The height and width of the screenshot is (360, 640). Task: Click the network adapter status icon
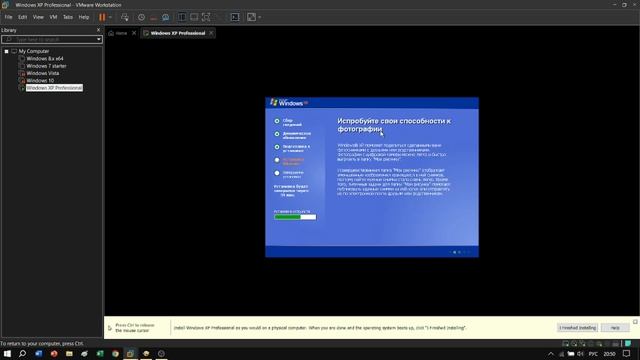point(582,344)
